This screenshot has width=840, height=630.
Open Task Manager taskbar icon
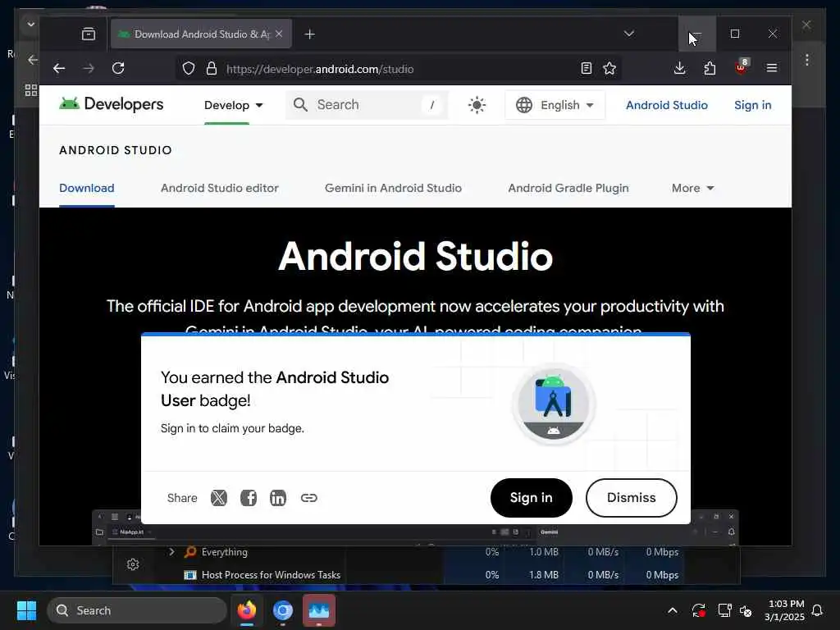click(x=319, y=610)
